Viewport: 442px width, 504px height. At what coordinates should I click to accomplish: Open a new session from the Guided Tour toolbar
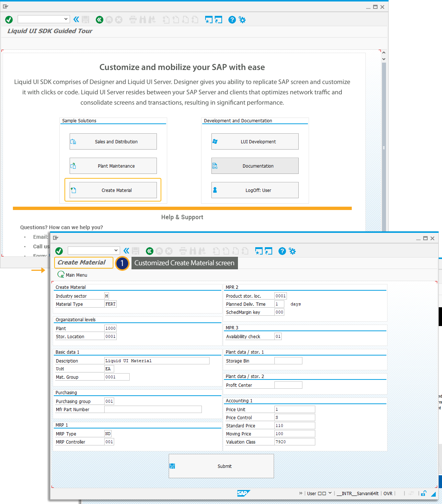209,20
